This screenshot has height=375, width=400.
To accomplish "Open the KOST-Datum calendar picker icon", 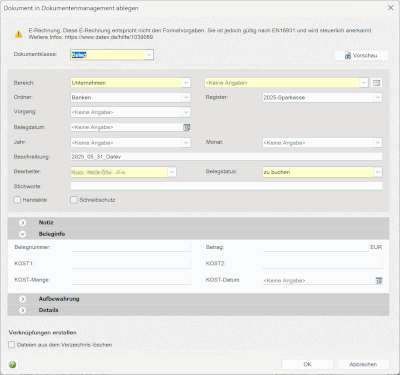I will 379,281.
